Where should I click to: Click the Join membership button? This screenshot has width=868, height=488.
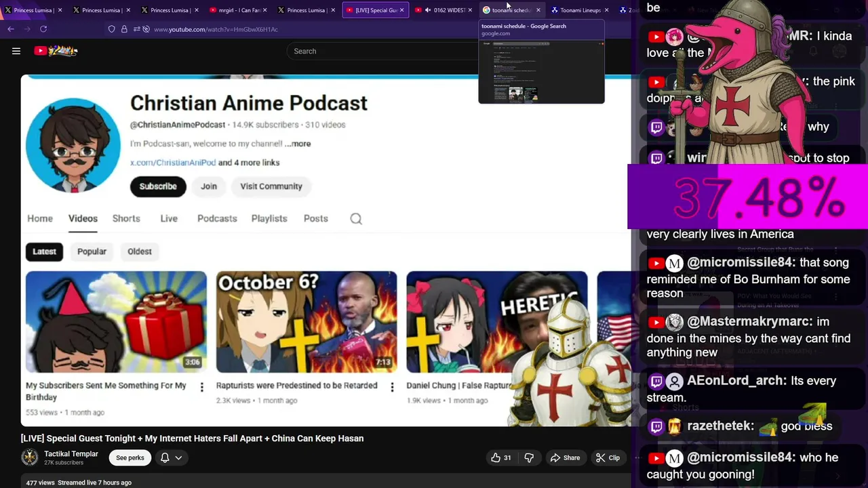point(209,186)
